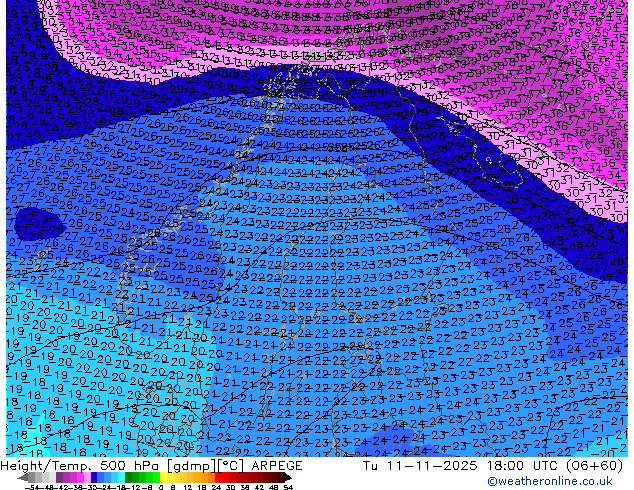The image size is (634, 490).
Task: Pick the dark blue legend swatch near -30
Action: point(94,477)
